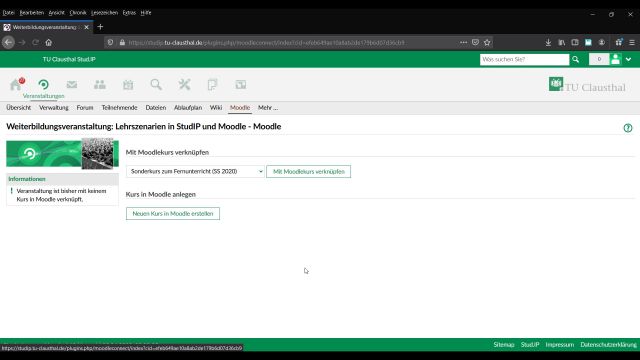Viewport: 640px width, 360px height.
Task: Switch to Forum tab
Action: click(85, 108)
